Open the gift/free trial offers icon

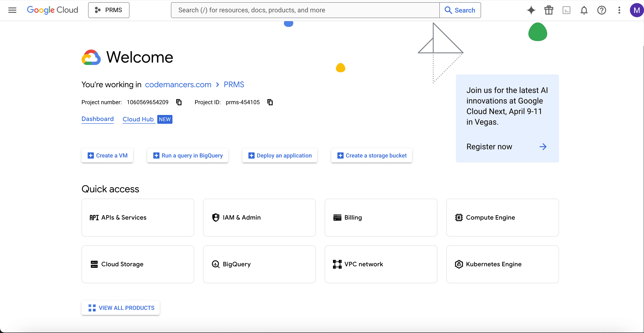[548, 10]
